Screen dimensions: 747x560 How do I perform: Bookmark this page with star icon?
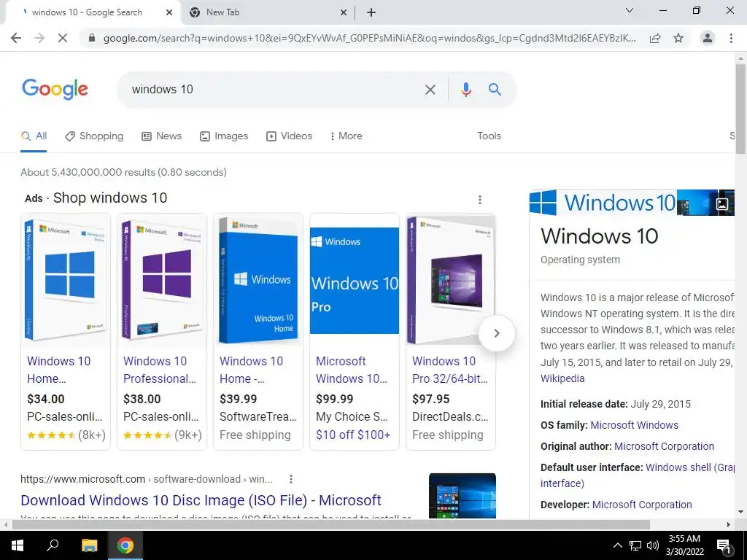point(678,38)
